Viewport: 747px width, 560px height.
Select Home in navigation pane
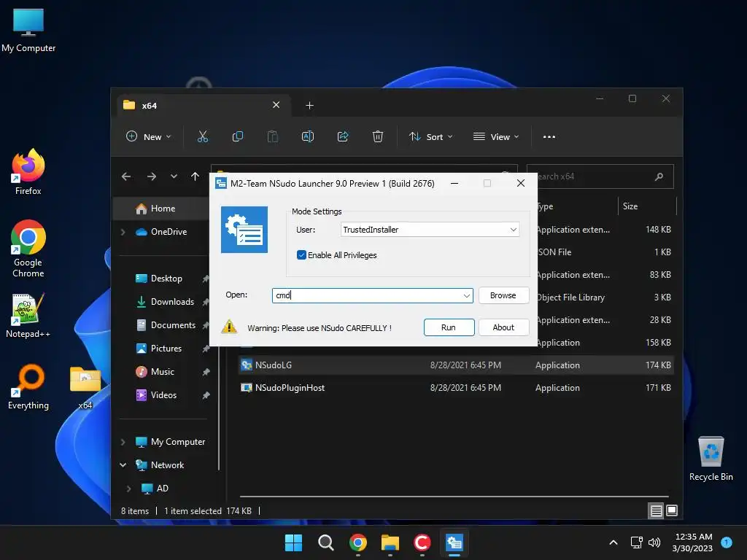163,209
